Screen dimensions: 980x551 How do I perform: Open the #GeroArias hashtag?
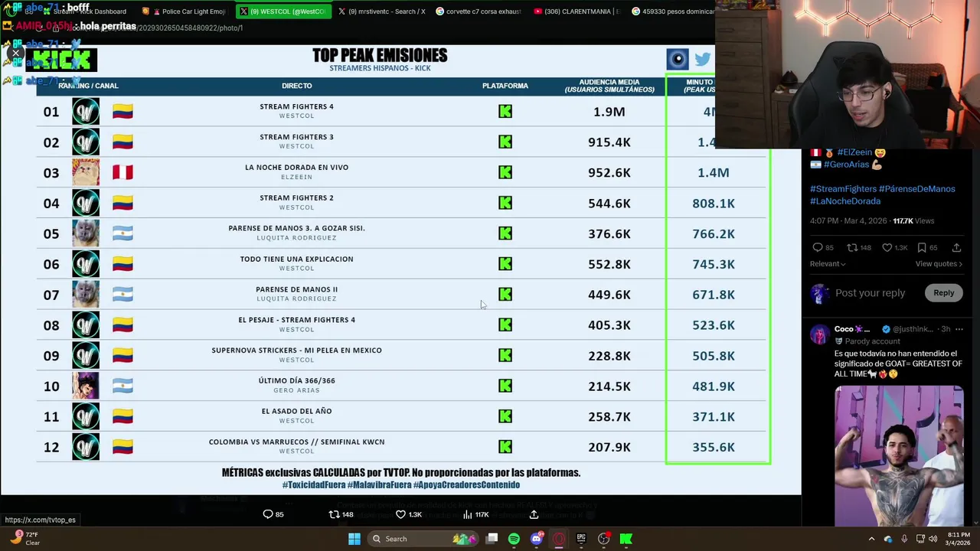point(847,165)
